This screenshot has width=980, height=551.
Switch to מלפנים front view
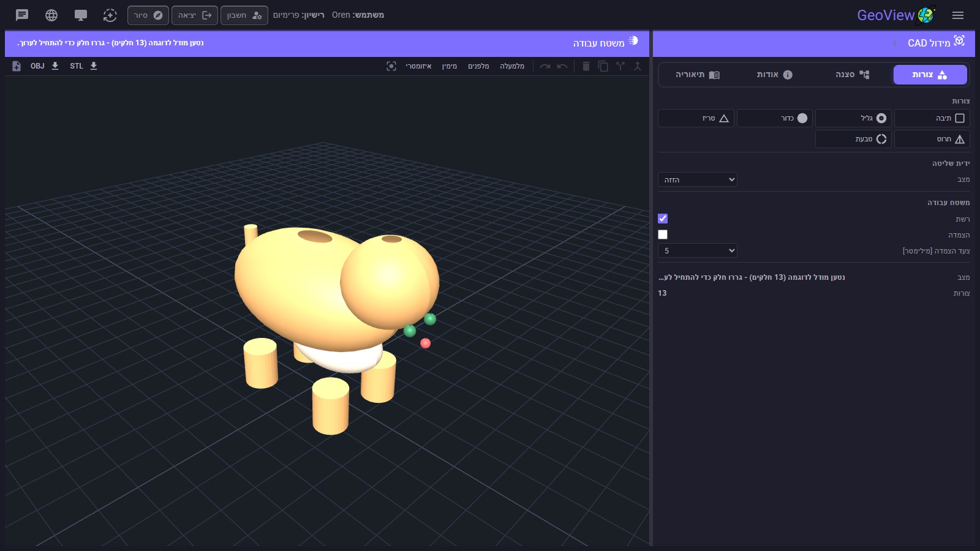point(478,66)
